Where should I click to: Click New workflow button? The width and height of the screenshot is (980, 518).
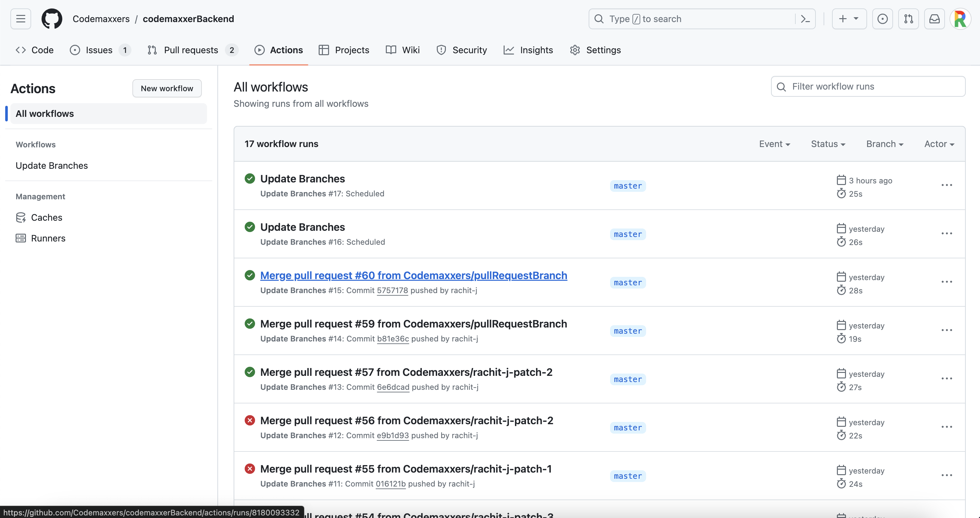click(167, 88)
